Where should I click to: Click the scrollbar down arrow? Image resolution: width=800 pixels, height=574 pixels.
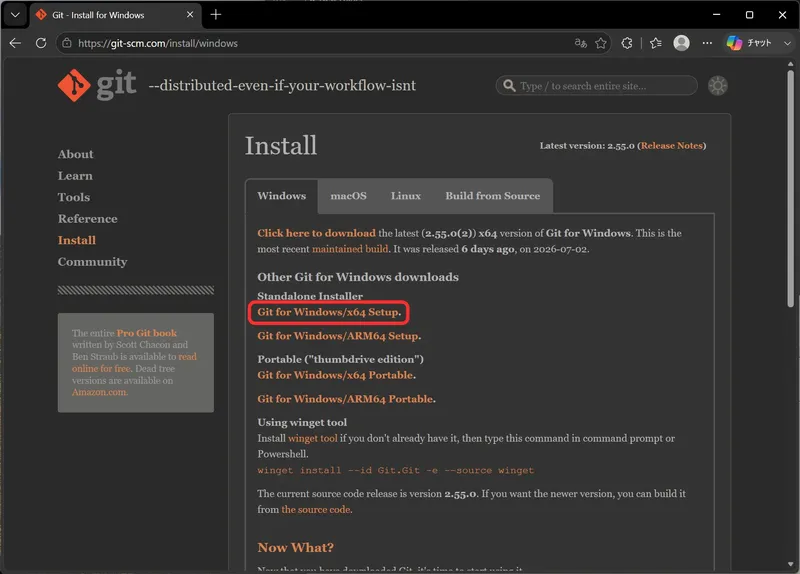[x=790, y=564]
